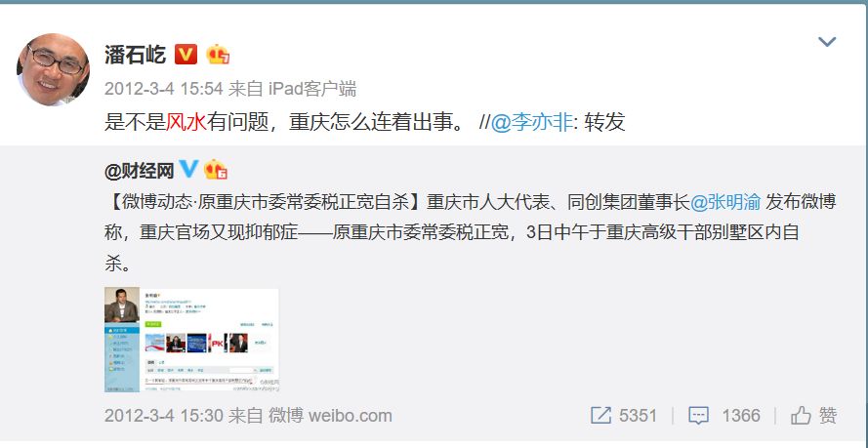Open the 2012-3-4 15:54 timestamp link
Viewport: 868px width, 448px height.
163,89
